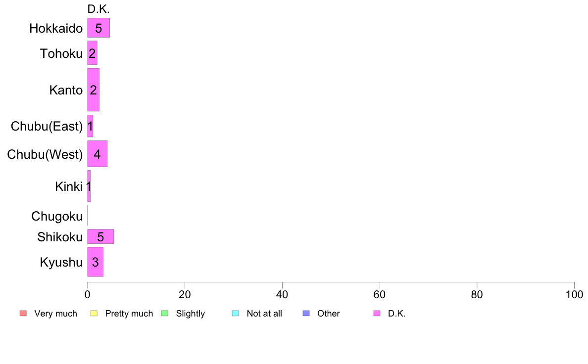Select the Chubu(West) bar showing 4

click(98, 154)
